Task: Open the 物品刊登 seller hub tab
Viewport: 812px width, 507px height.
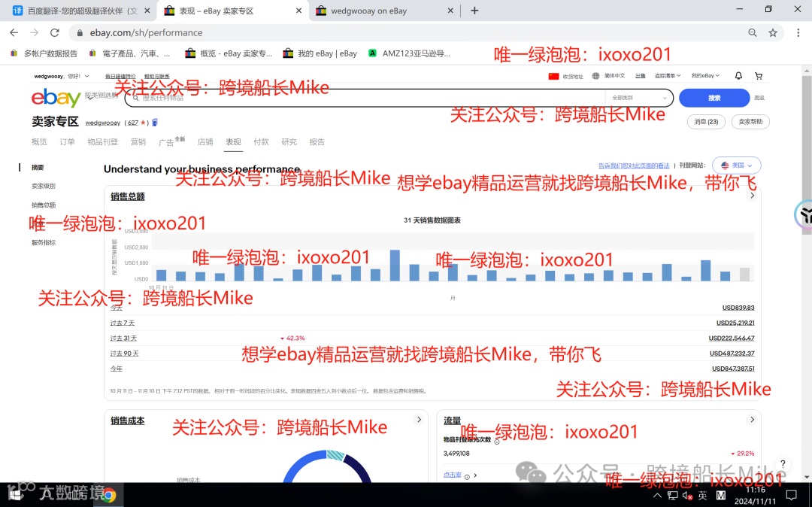Action: point(102,142)
